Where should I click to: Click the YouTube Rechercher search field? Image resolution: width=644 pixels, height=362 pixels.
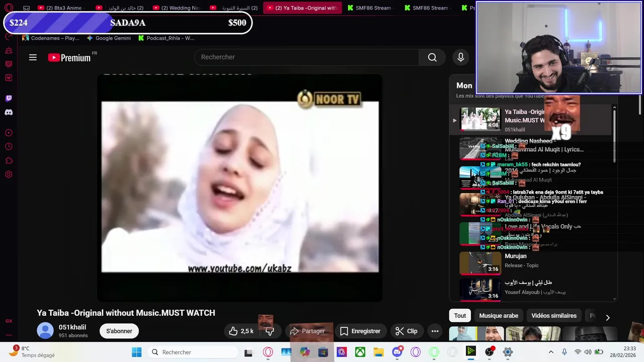(x=307, y=57)
